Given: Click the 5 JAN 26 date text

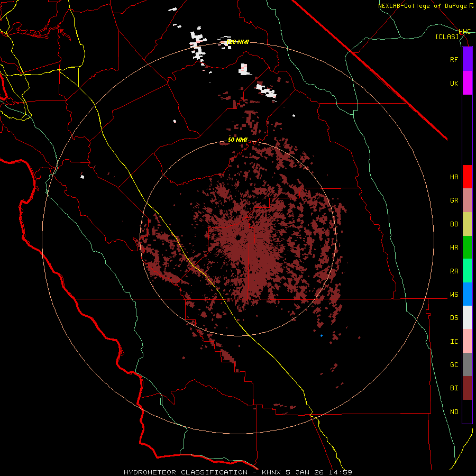Looking at the screenshot, I should [305, 472].
